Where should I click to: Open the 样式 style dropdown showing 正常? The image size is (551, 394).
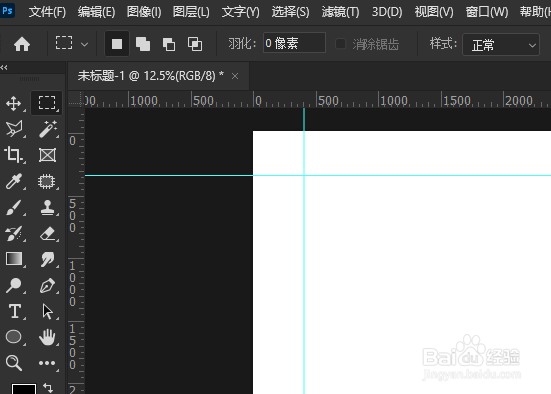[501, 45]
